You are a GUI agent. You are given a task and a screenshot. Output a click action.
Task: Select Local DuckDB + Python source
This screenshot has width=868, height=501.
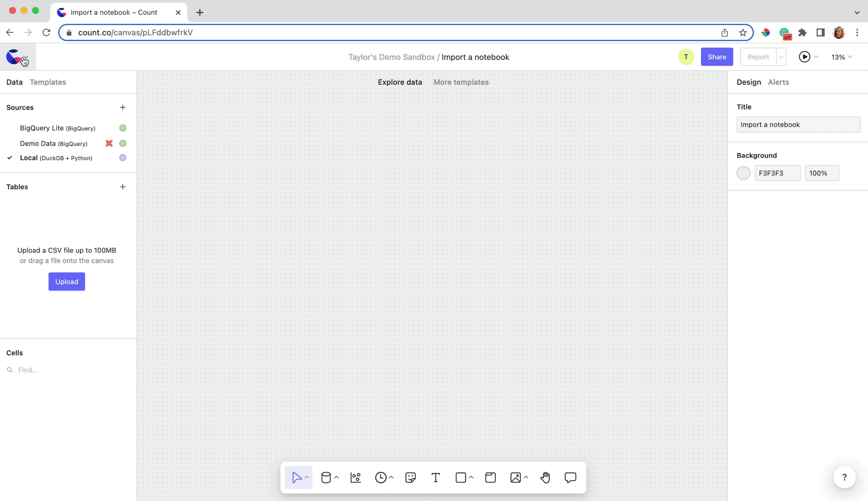coord(56,158)
